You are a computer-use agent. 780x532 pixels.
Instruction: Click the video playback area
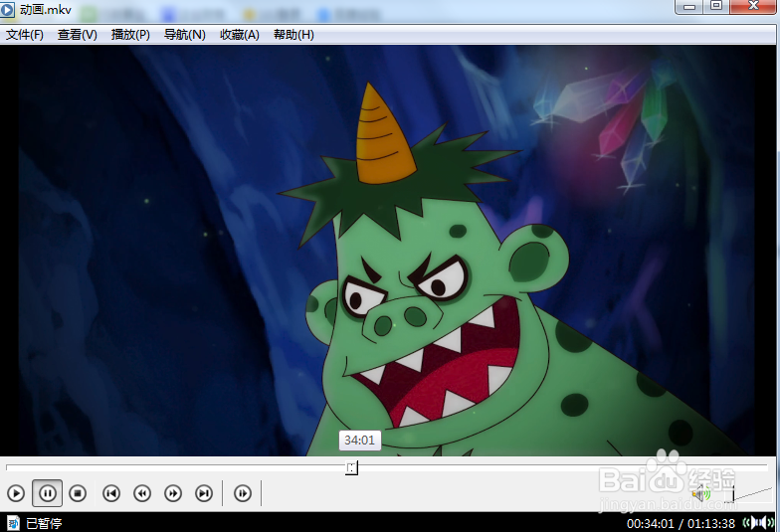point(387,251)
